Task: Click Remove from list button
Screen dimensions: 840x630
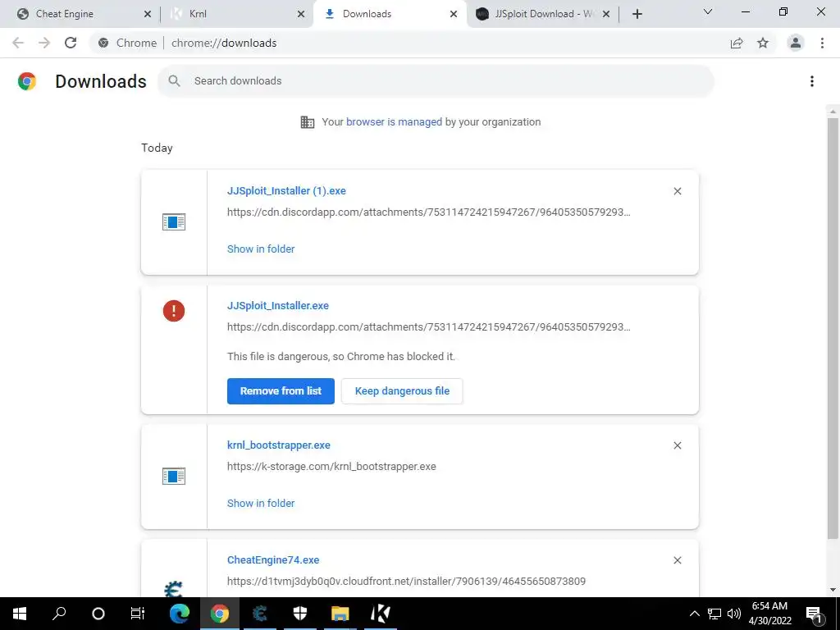Action: [281, 391]
